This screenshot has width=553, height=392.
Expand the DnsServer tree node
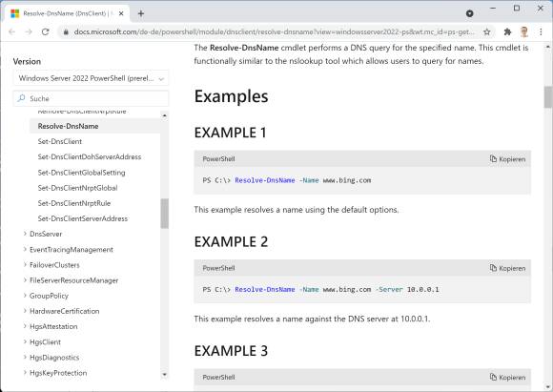point(25,234)
